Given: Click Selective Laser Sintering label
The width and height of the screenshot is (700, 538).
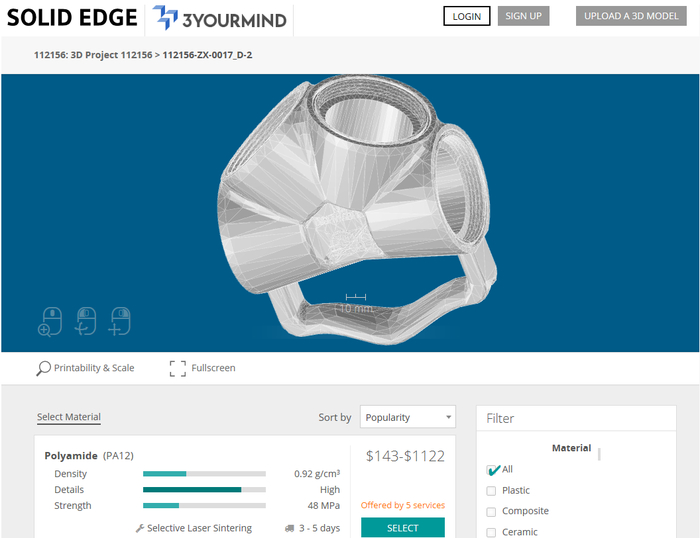Looking at the screenshot, I should point(199,528).
